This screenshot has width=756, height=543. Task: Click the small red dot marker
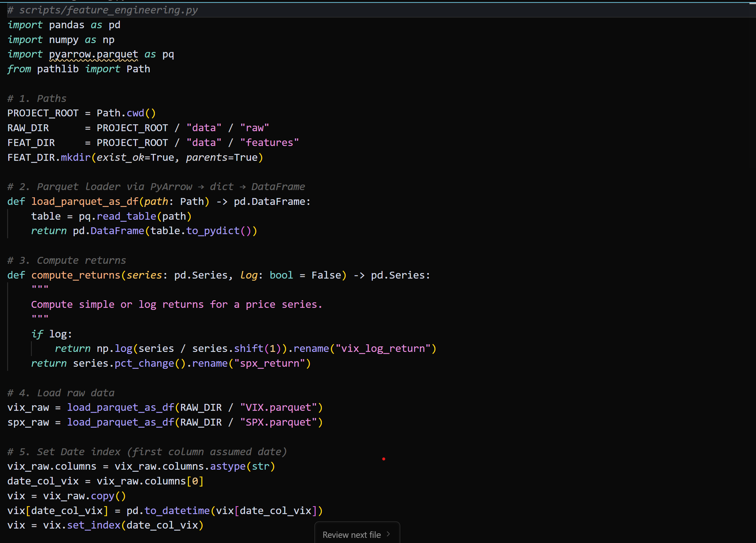pos(384,459)
